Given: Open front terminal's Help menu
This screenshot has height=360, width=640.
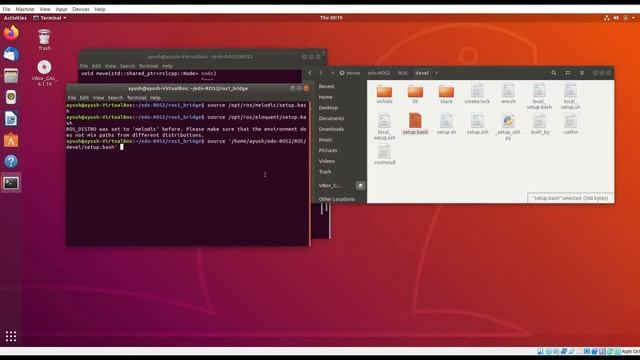Looking at the screenshot, I should coord(155,98).
